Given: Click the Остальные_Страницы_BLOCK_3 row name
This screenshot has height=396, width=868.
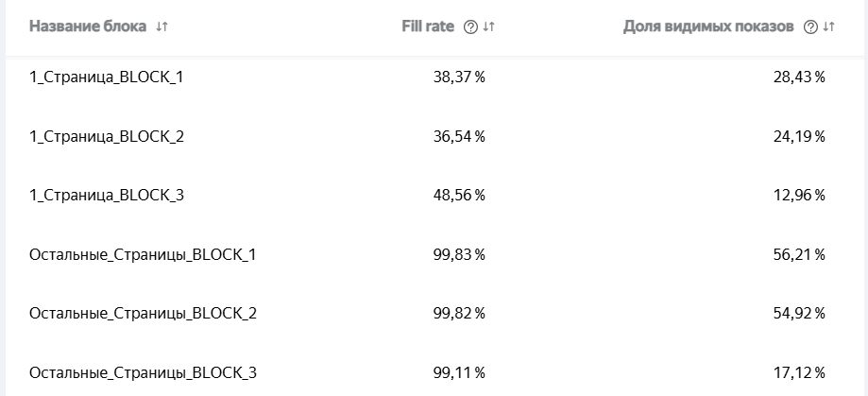Looking at the screenshot, I should [143, 372].
